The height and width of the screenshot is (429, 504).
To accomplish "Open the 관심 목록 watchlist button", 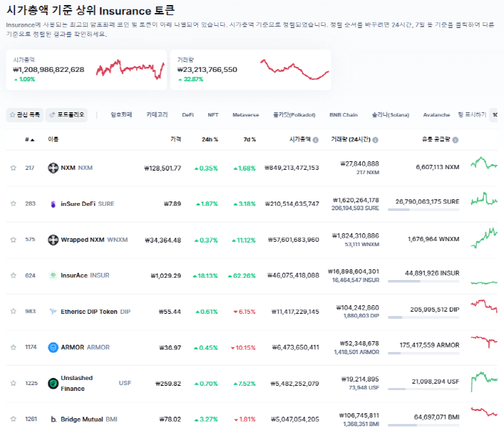I will [24, 114].
